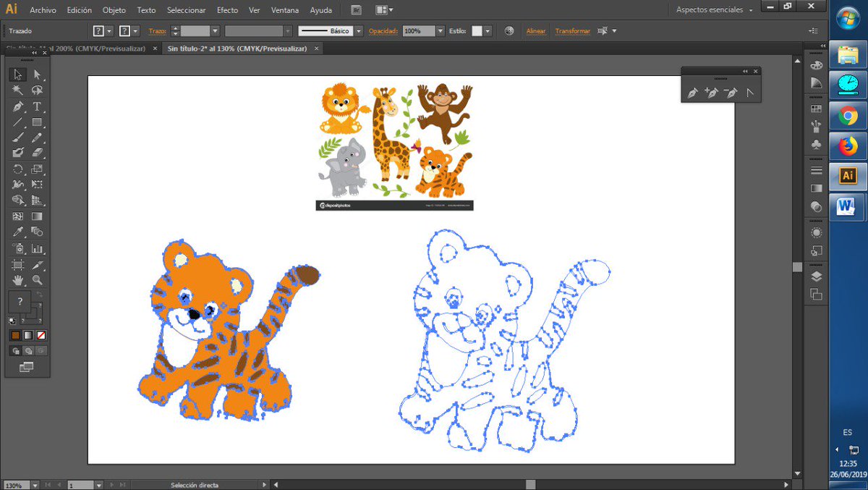Select the Shape Builder tool

[x=18, y=200]
